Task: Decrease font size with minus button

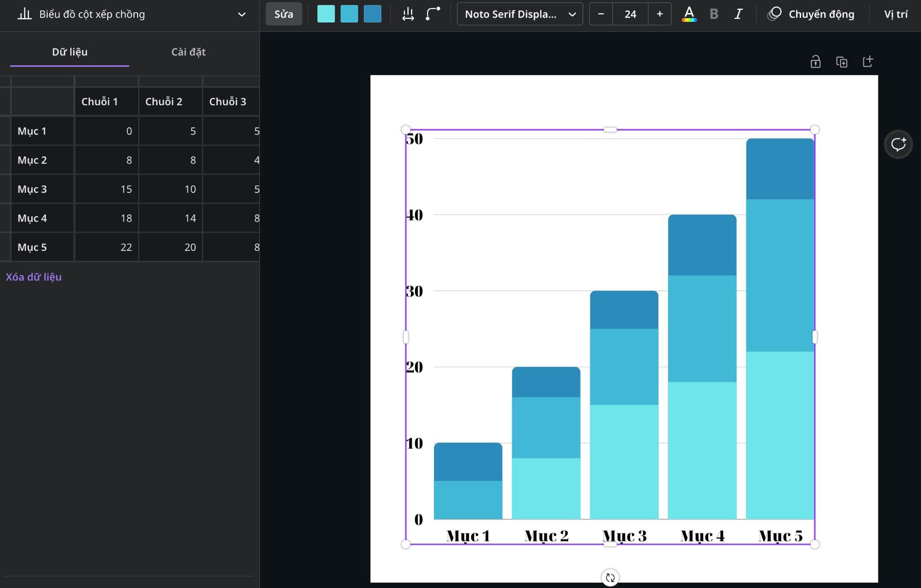Action: 601,14
